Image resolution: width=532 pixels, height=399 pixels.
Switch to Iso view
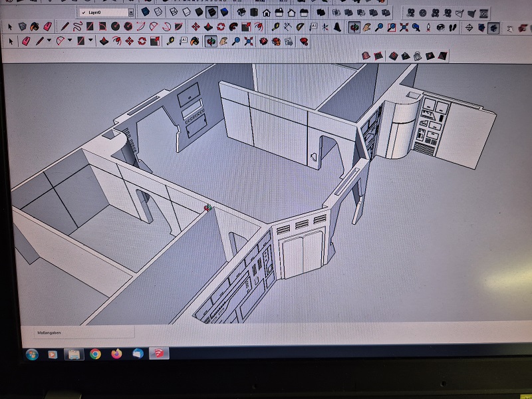coord(241,12)
